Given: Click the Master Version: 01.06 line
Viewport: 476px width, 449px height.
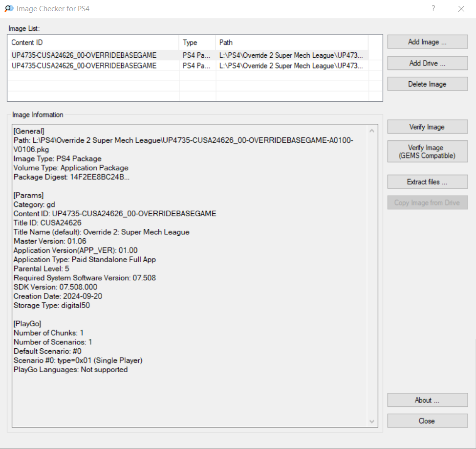Looking at the screenshot, I should pyautogui.click(x=50, y=241).
